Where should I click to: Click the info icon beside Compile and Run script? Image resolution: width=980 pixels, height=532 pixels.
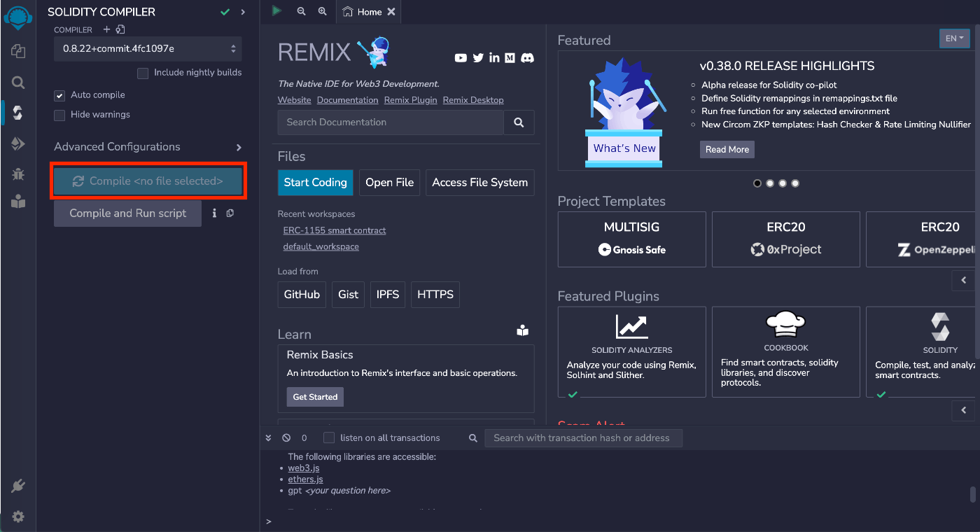tap(215, 213)
